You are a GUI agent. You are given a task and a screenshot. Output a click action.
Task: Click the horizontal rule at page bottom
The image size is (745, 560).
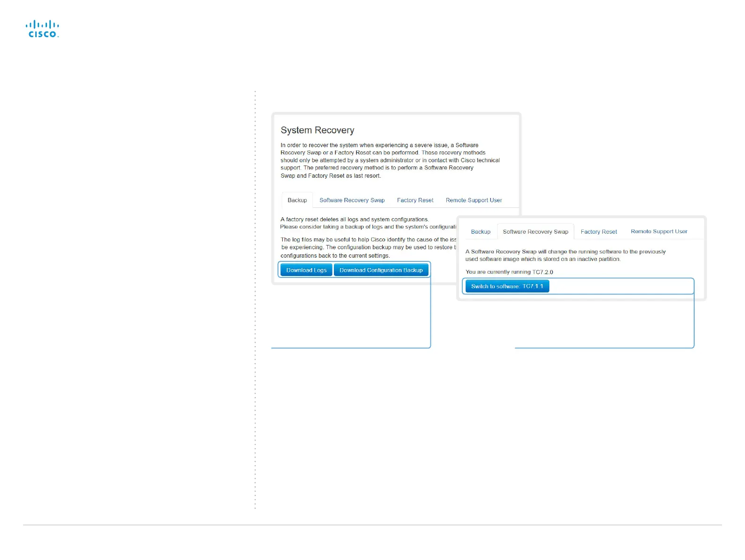[372, 525]
